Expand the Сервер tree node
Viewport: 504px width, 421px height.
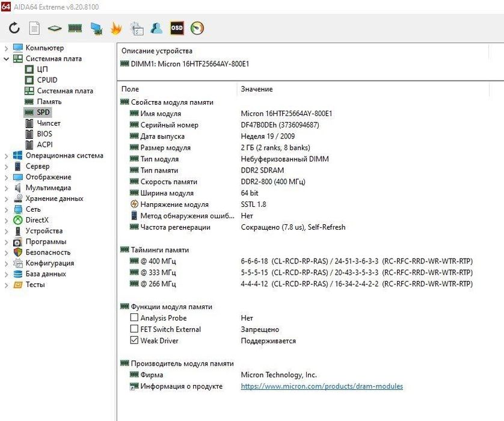[6, 167]
